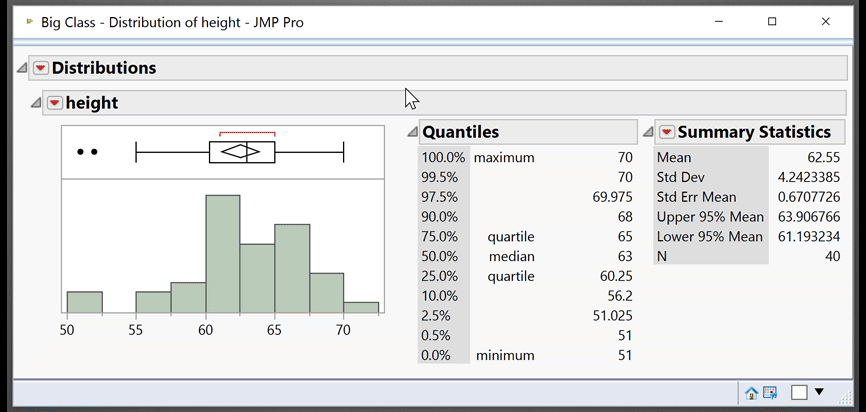The image size is (866, 412).
Task: Select the leftmost histogram bar at 50
Action: click(84, 302)
